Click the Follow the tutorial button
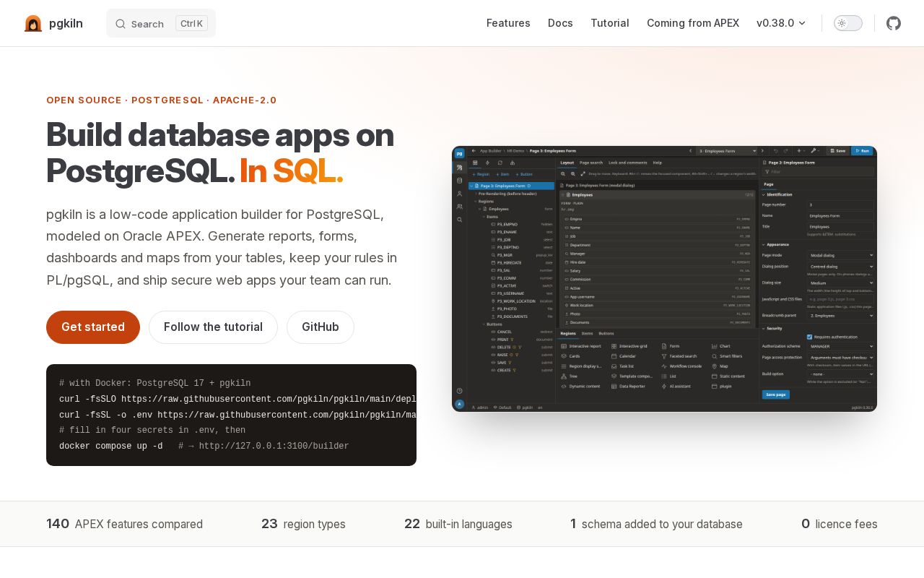Image resolution: width=924 pixels, height=578 pixels. tap(213, 327)
